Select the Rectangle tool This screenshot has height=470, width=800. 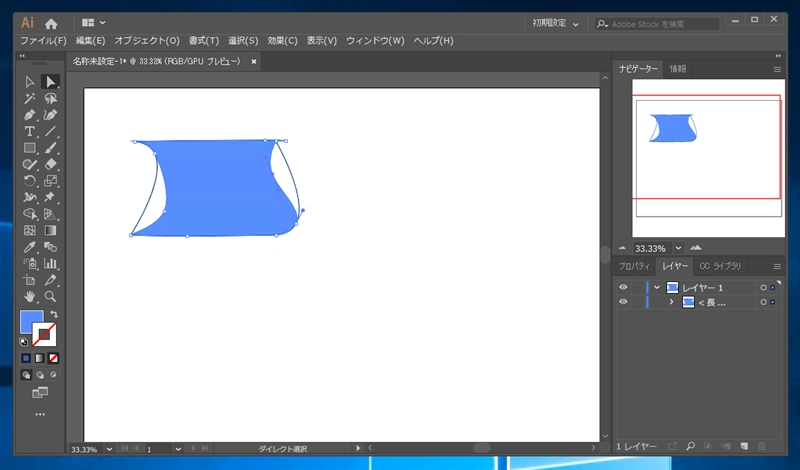(x=30, y=148)
